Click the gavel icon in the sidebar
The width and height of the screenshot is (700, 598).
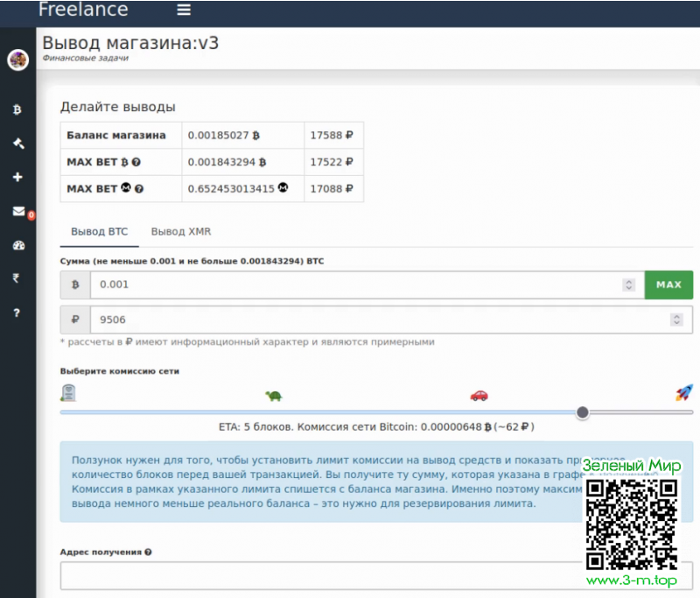[x=17, y=144]
